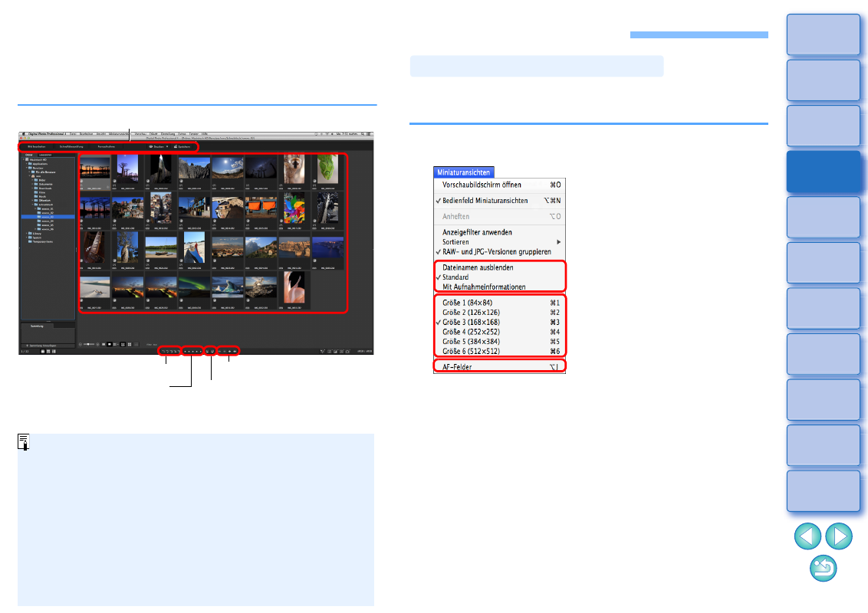The image size is (868, 613).
Task: Choose Dateinamen ausblenden
Action: pyautogui.click(x=499, y=267)
